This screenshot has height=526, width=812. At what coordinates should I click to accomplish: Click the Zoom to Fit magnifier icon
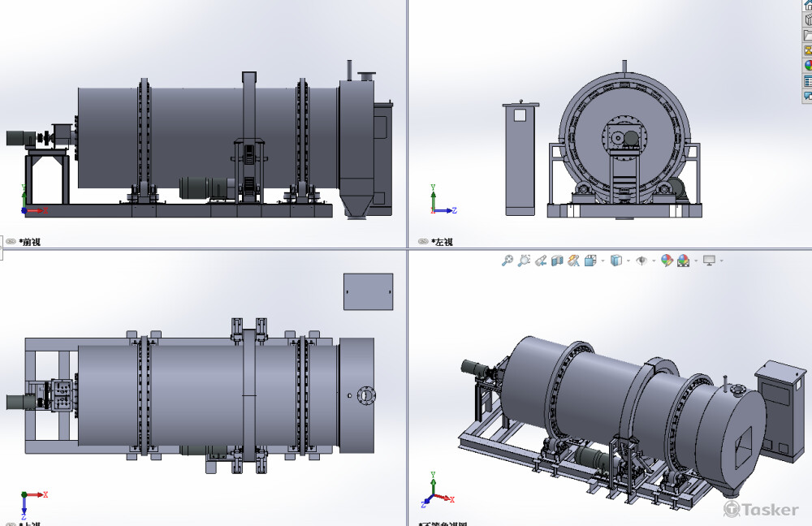(508, 261)
